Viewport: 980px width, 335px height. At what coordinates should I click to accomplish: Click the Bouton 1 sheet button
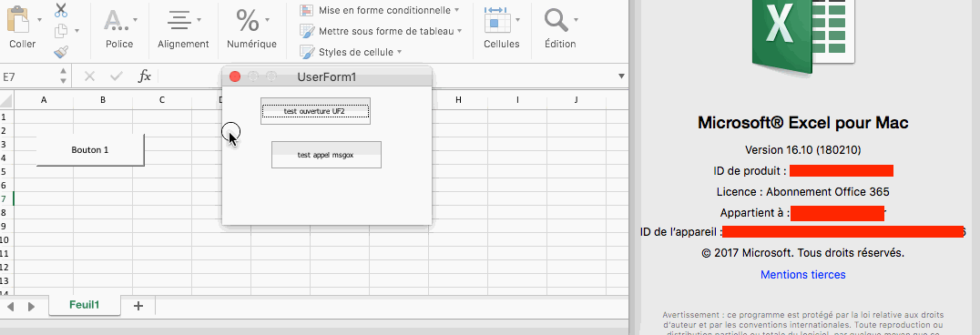90,150
